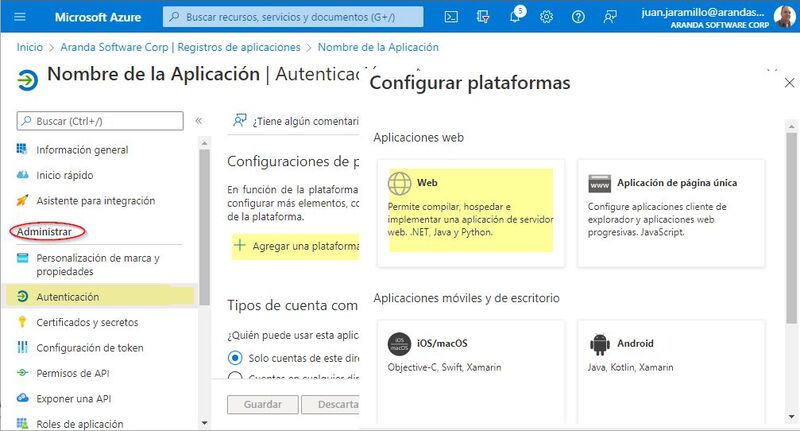The image size is (800, 431).
Task: Choose the Android platform tile
Action: (671, 371)
